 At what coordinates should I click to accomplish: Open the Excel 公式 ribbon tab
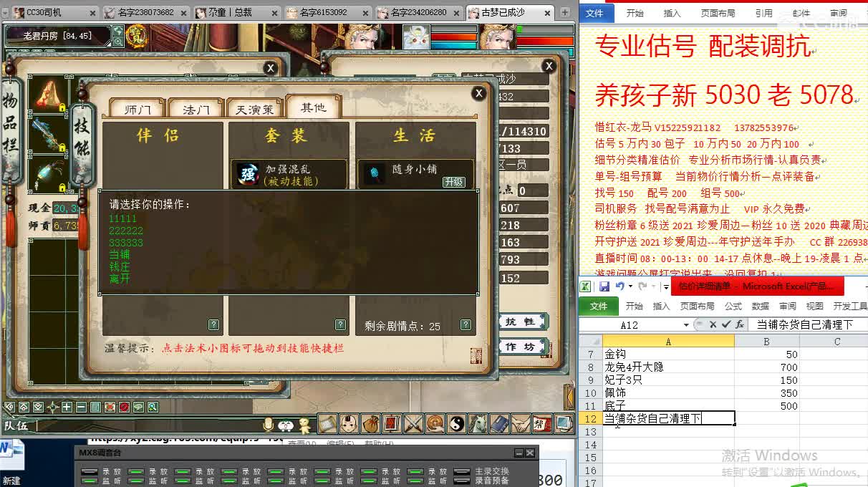pos(733,306)
